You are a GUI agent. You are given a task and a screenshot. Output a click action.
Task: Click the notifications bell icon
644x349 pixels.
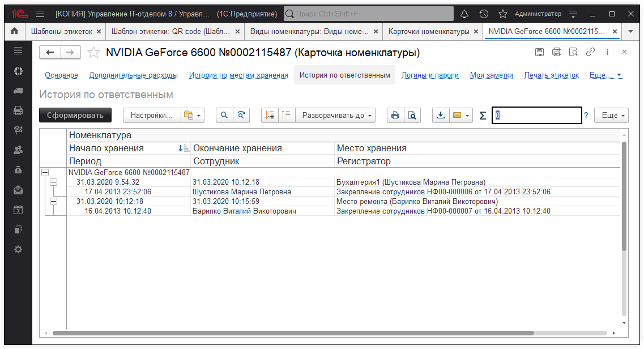(x=464, y=14)
